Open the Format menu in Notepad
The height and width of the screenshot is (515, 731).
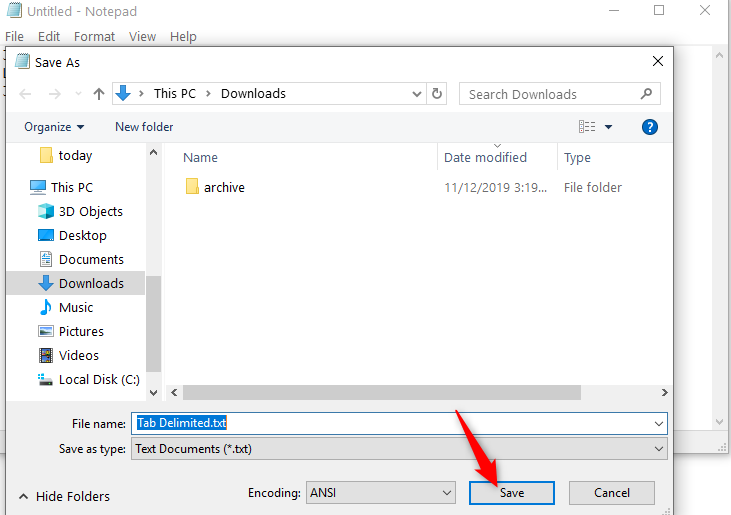pyautogui.click(x=94, y=36)
